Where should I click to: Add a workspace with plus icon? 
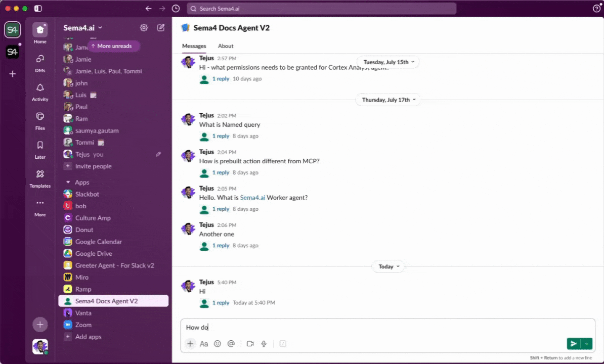pyautogui.click(x=12, y=73)
